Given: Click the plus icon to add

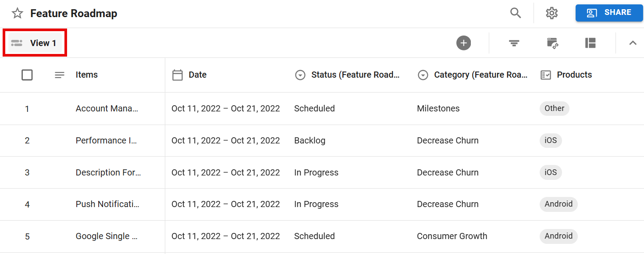Looking at the screenshot, I should click(463, 43).
